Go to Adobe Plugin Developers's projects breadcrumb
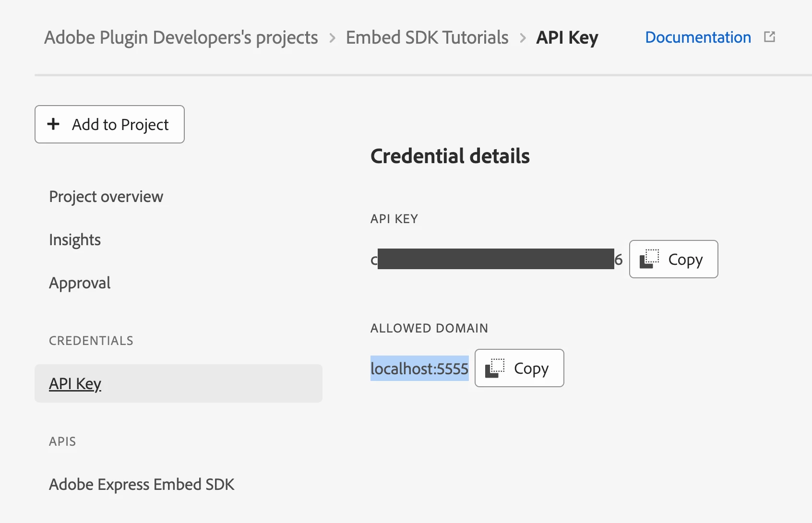This screenshot has width=812, height=523. pyautogui.click(x=181, y=37)
